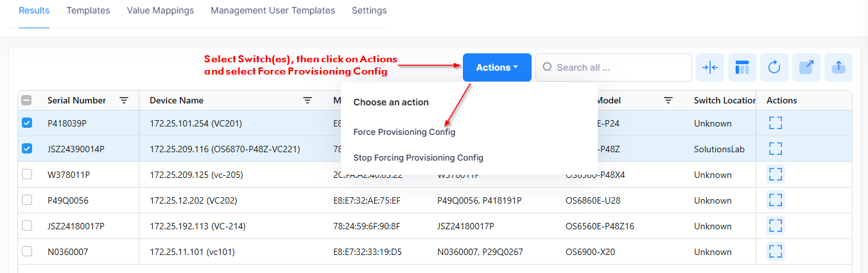
Task: Expand details icon for row W378011P
Action: coord(776,175)
